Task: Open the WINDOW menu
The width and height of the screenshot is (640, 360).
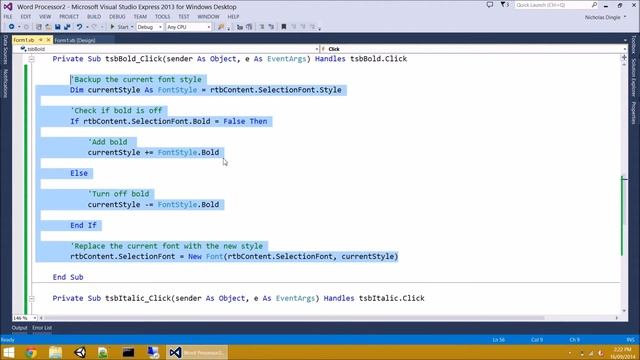Action: (208, 17)
